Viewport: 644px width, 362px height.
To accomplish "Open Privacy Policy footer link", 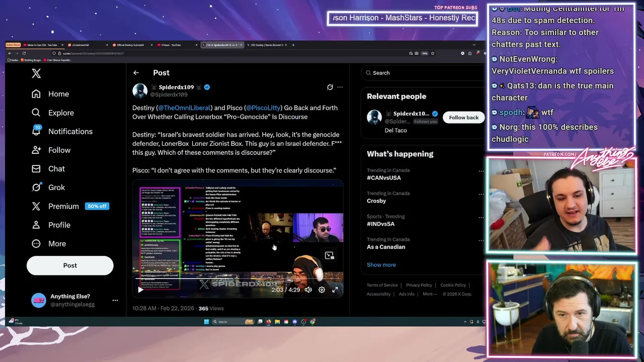I will [x=419, y=285].
